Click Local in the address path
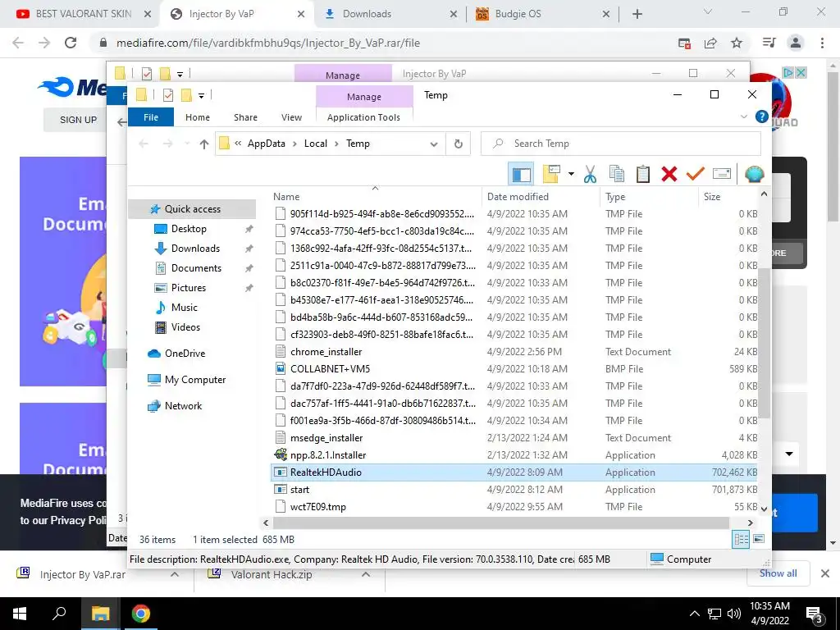 pyautogui.click(x=316, y=144)
